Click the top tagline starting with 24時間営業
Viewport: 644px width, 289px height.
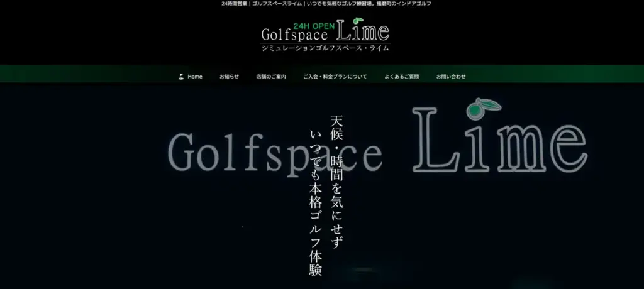[326, 4]
